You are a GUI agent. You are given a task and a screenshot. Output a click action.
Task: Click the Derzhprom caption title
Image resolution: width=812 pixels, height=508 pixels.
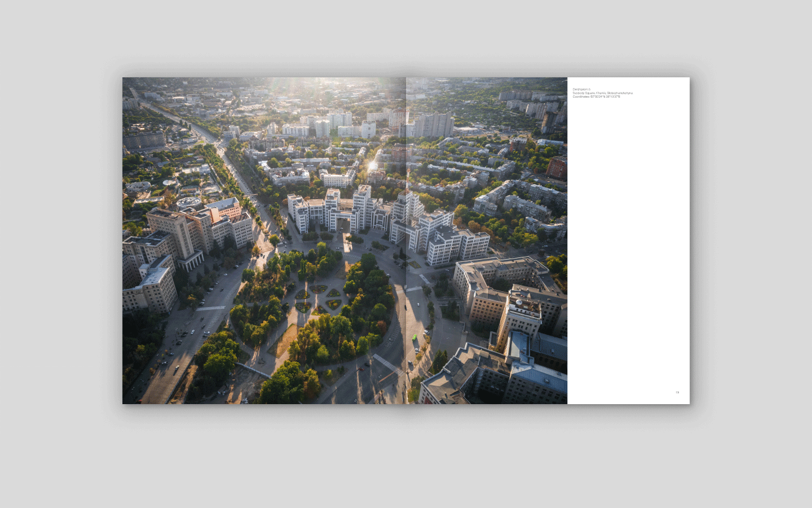(x=581, y=89)
